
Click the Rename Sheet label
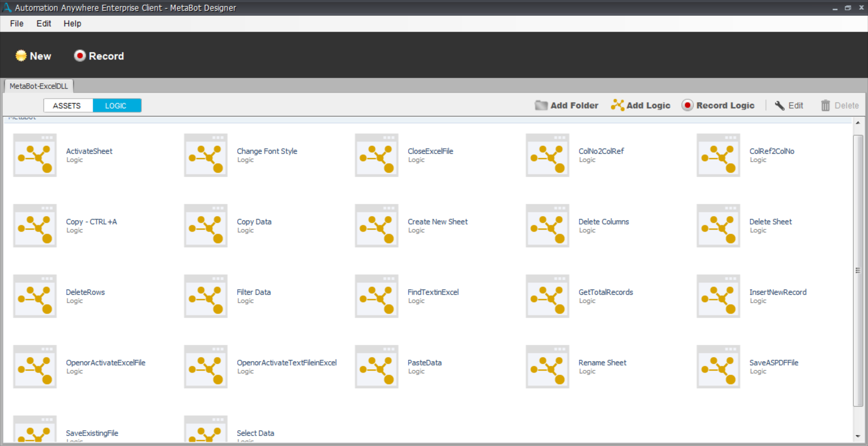pyautogui.click(x=602, y=363)
